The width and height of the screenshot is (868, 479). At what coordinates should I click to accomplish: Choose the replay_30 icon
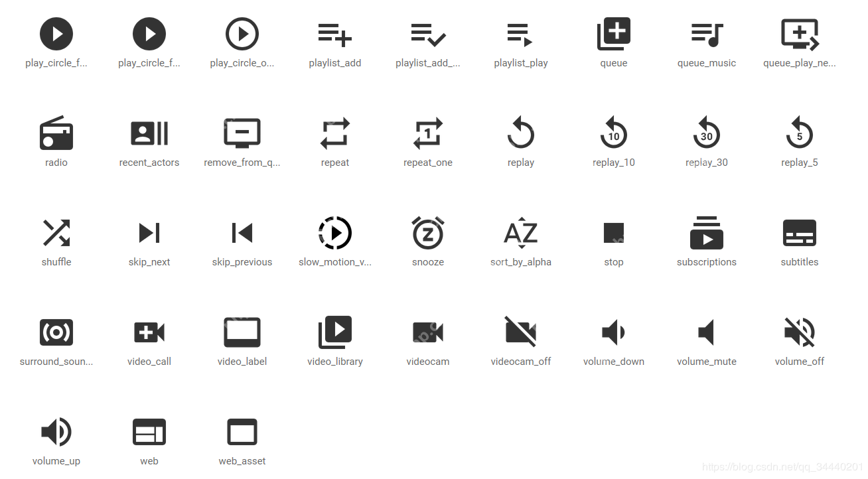tap(706, 133)
